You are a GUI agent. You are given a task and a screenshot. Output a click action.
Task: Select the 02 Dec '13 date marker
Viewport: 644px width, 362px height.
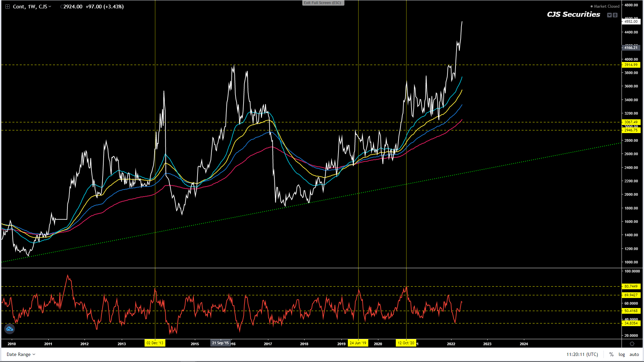pyautogui.click(x=155, y=343)
